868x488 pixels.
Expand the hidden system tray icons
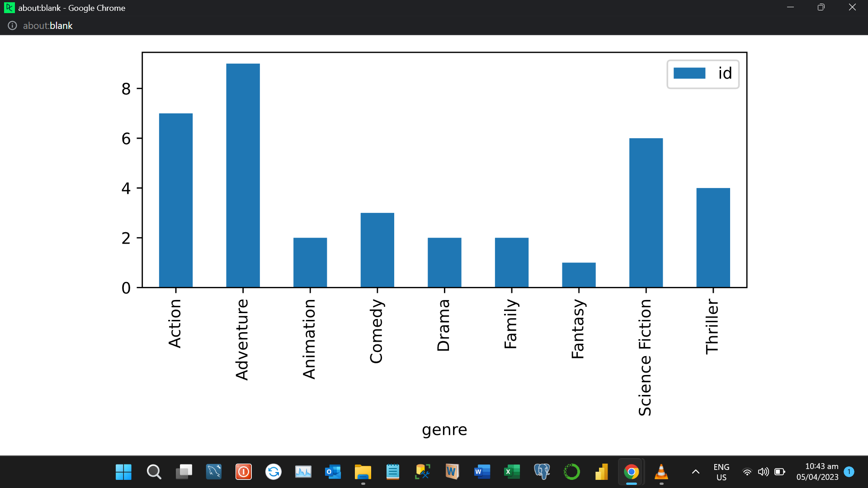pos(695,471)
